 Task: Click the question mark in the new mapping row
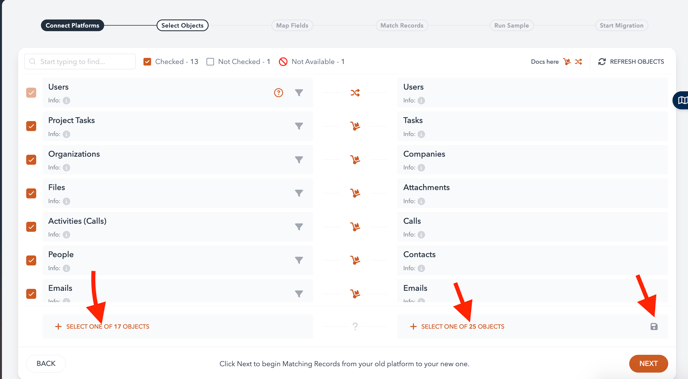[x=355, y=326]
